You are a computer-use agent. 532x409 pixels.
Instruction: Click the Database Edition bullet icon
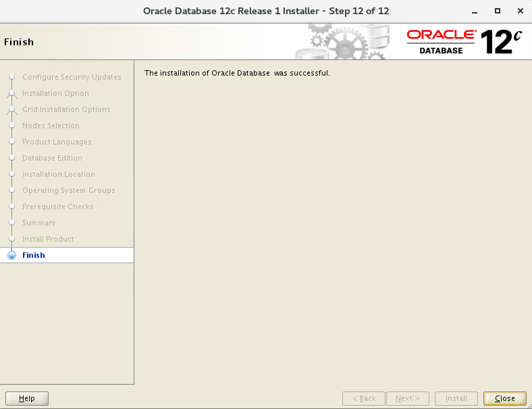tap(12, 158)
